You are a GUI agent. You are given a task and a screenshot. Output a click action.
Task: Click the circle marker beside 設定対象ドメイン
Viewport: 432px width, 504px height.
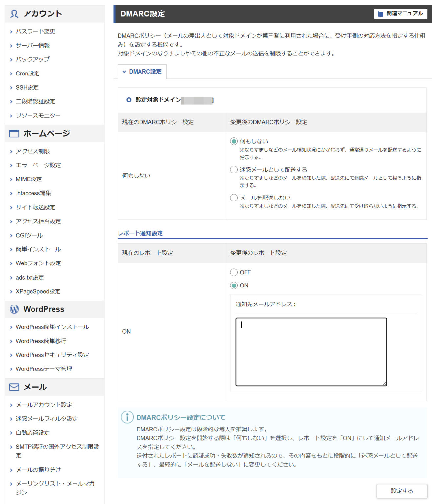click(x=129, y=100)
